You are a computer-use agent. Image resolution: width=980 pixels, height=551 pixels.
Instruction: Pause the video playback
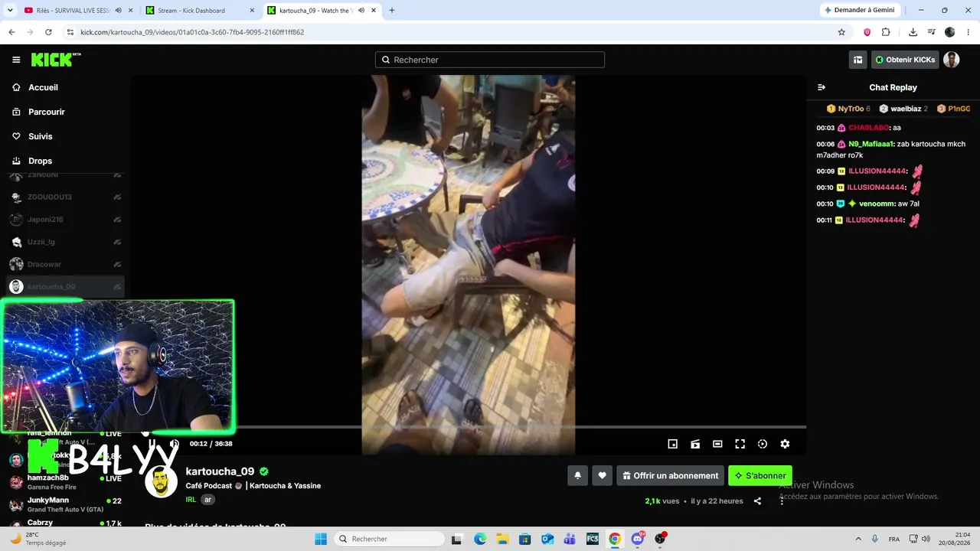(152, 444)
